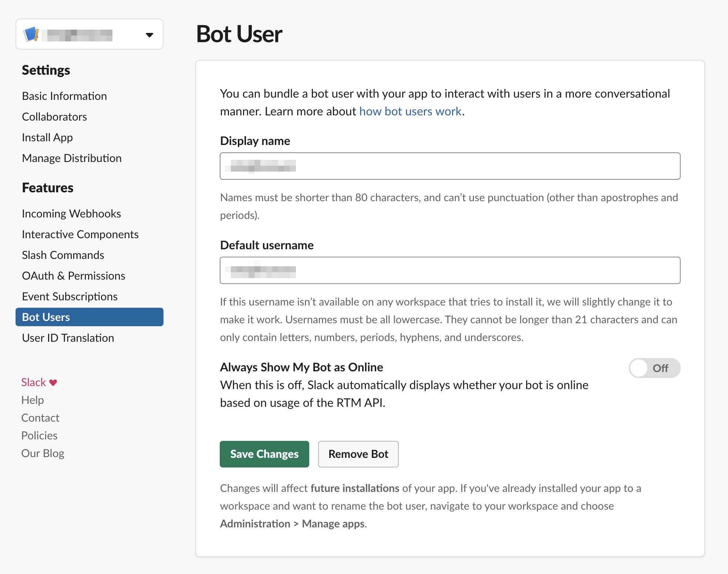Go to Manage Distribution

click(72, 158)
